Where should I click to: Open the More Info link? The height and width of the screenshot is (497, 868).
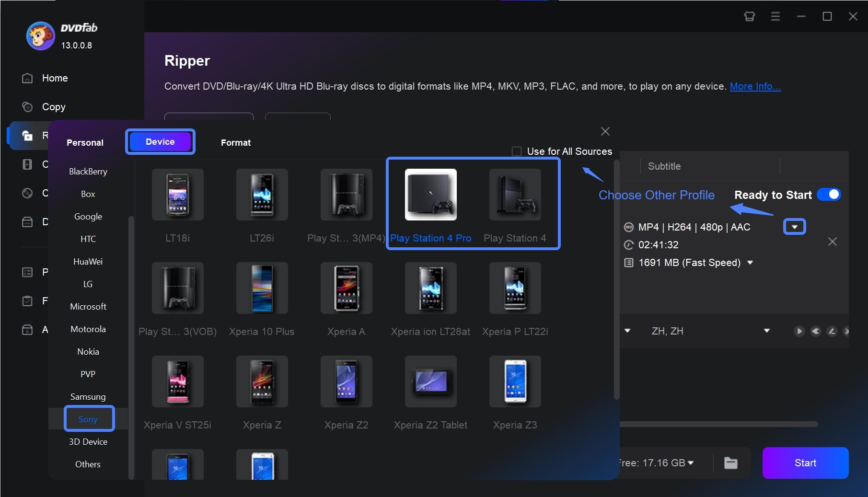(755, 86)
